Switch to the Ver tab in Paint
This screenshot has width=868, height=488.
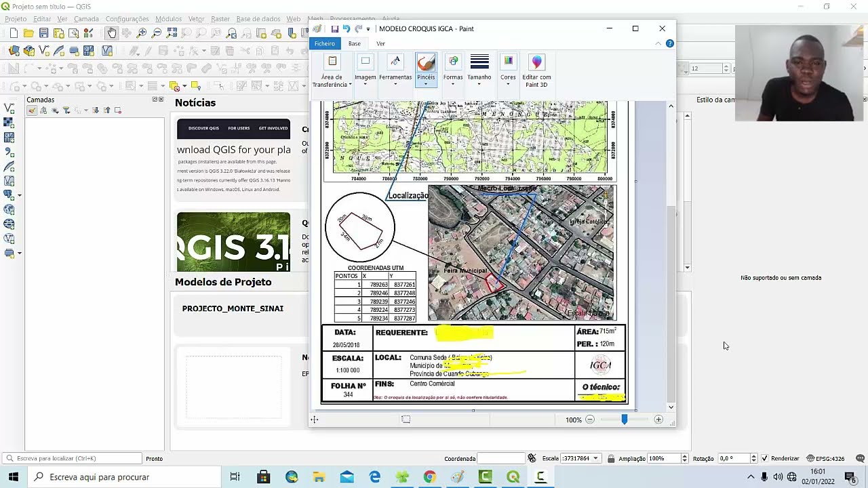(380, 43)
